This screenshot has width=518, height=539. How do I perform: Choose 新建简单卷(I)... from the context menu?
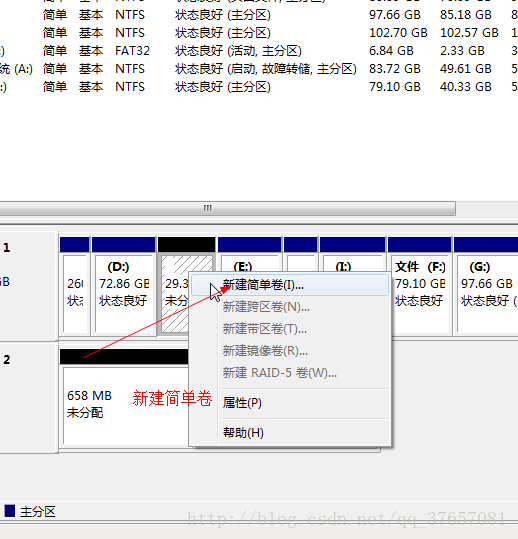[290, 285]
